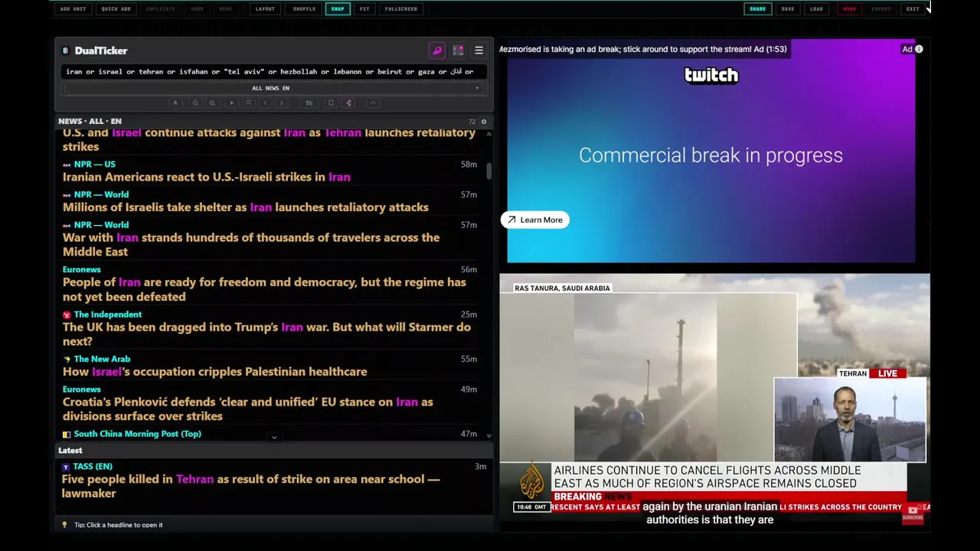Collapse the ticker toolbar with up chevron
Screen dimensions: 980x551
(x=373, y=103)
